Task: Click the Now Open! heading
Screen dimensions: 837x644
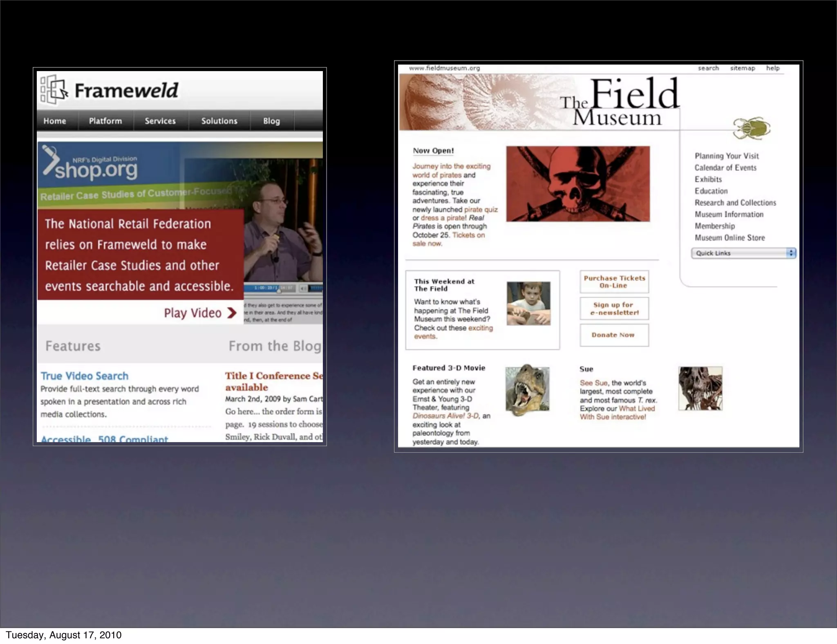Action: coord(433,150)
